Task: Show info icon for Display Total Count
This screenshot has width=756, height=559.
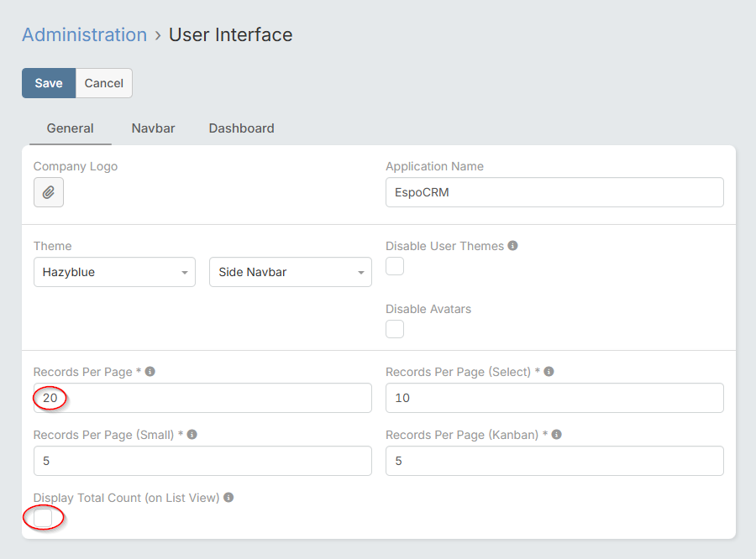Action: coord(228,498)
